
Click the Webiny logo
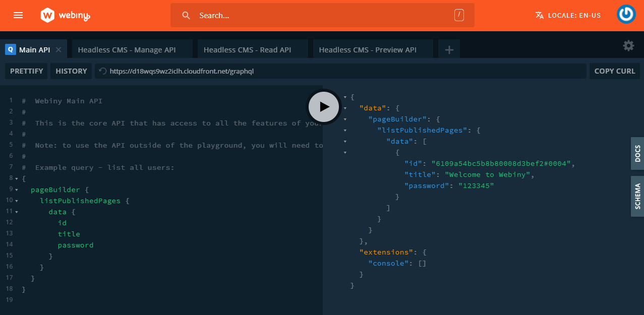pos(65,16)
